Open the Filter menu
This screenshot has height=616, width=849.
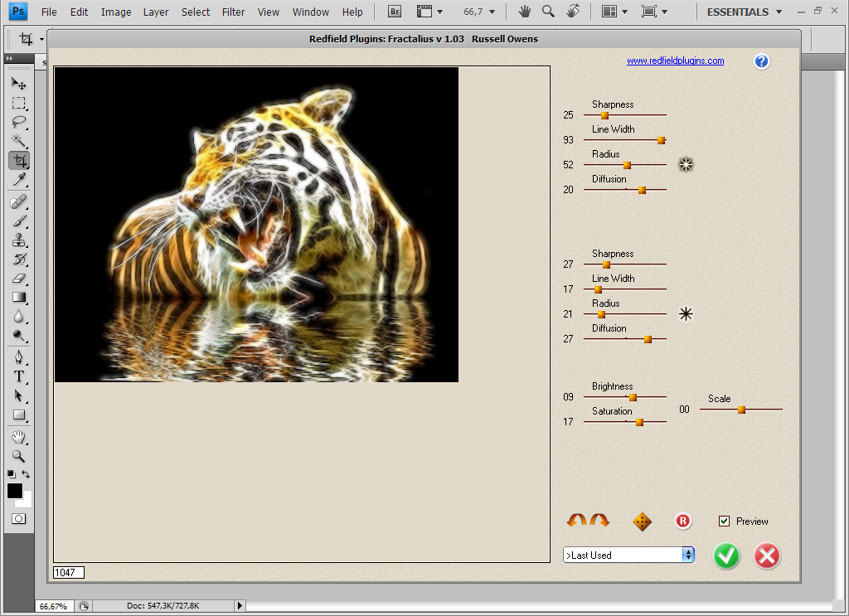[233, 12]
